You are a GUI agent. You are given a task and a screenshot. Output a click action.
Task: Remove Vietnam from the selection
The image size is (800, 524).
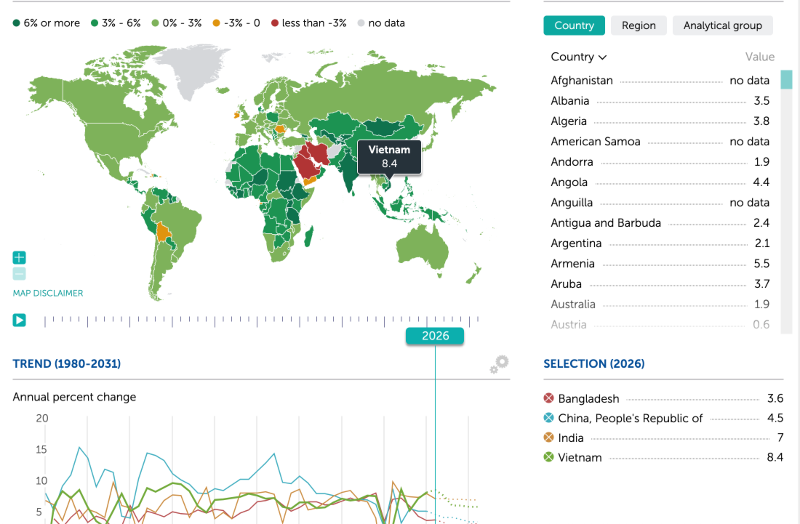(x=548, y=457)
